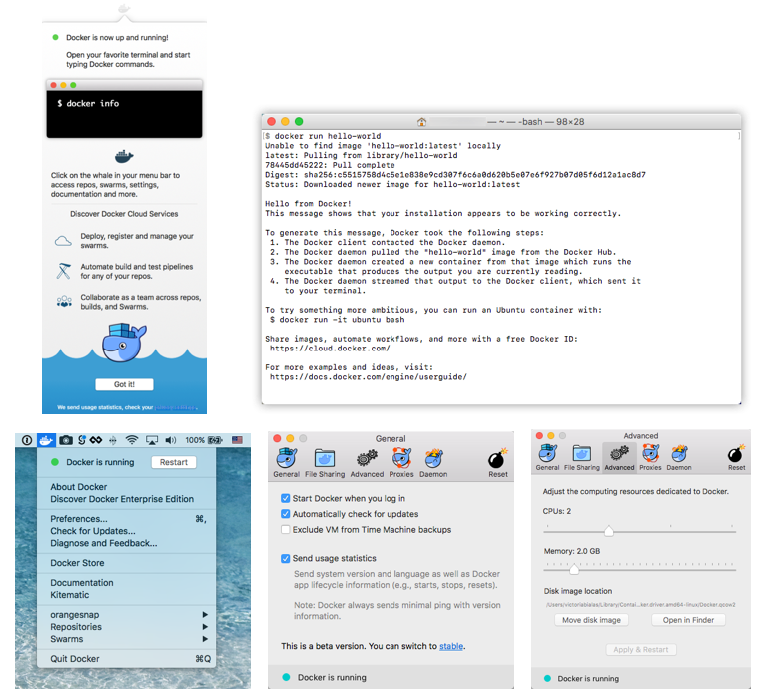The height and width of the screenshot is (700, 781).
Task: Open File Sharing in Advanced window
Action: 582,457
